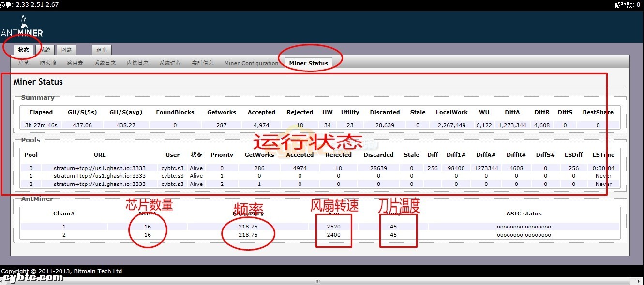Click the frequency 218.75 for chain 2

pos(248,235)
